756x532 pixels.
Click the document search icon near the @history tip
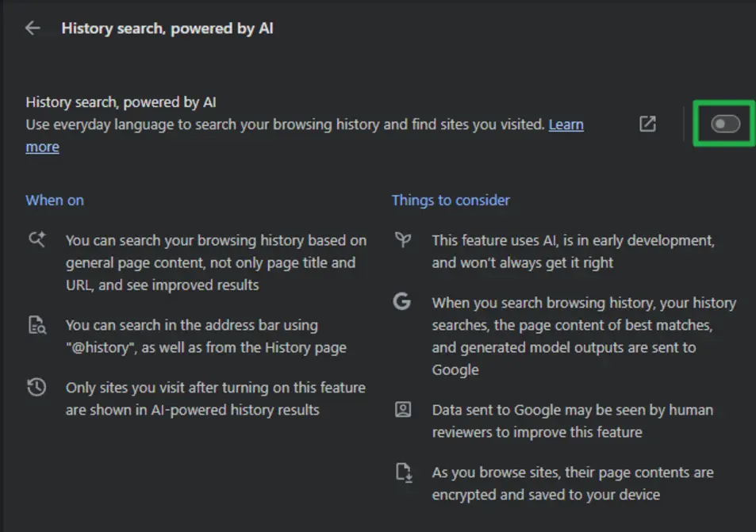coord(36,327)
